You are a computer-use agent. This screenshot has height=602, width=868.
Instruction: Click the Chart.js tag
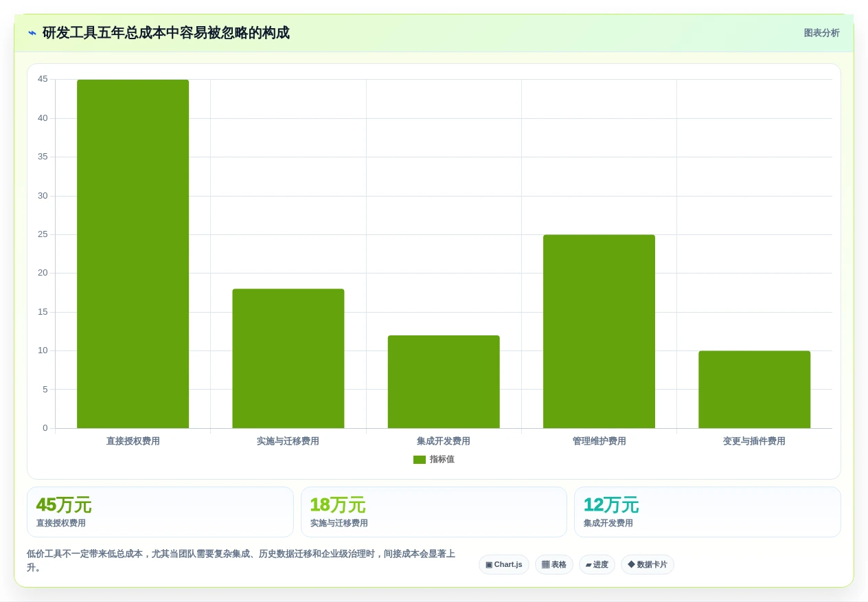click(x=504, y=565)
